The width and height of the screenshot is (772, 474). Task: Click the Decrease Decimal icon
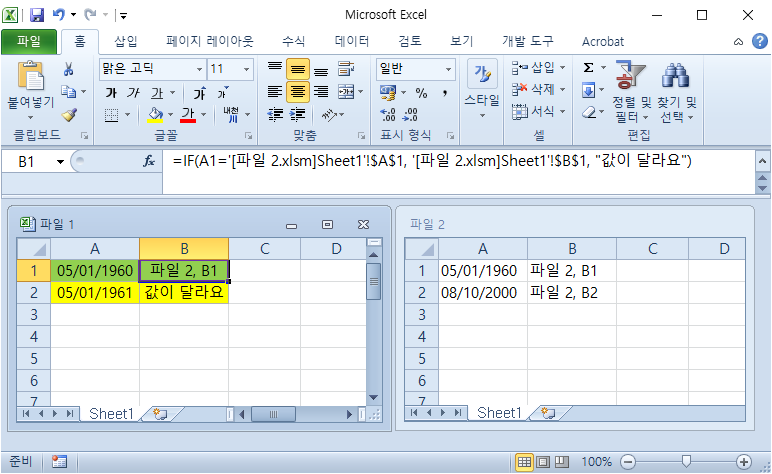click(410, 115)
